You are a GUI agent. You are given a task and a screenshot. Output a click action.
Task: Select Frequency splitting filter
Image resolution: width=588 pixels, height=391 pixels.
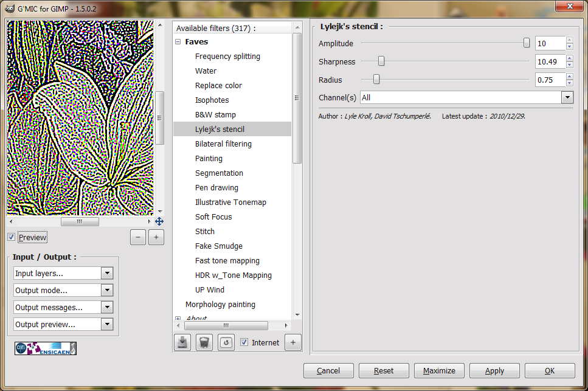(x=227, y=56)
